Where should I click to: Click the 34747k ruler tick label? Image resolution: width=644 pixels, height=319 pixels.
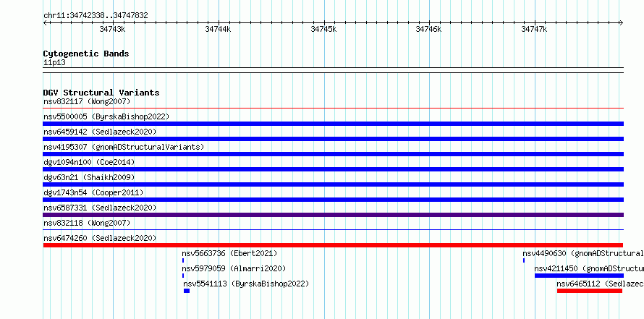click(x=534, y=29)
